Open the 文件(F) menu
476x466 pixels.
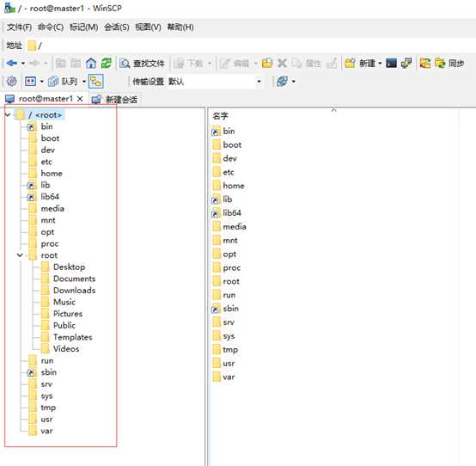tap(19, 27)
